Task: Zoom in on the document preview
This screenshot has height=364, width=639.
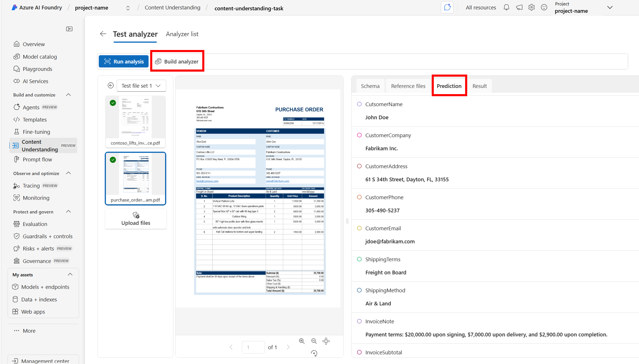Action: [x=302, y=341]
